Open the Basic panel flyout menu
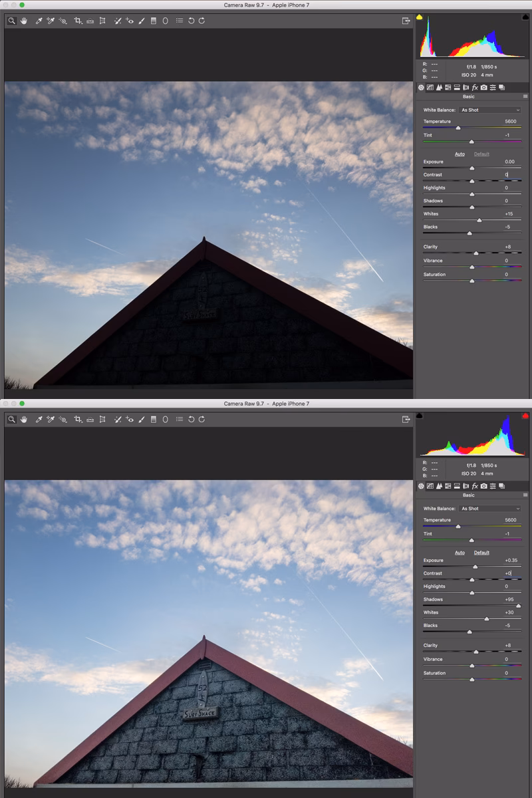532x798 pixels. 525,96
